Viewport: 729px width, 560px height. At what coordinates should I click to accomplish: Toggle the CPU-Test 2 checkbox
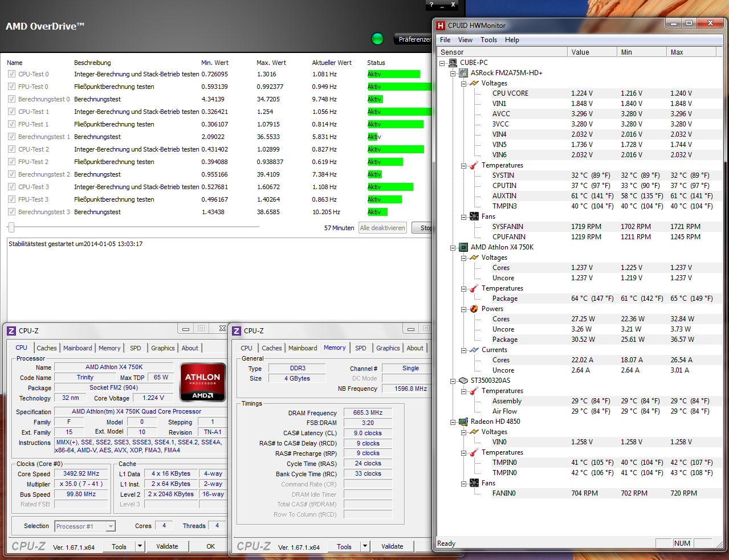click(x=11, y=149)
